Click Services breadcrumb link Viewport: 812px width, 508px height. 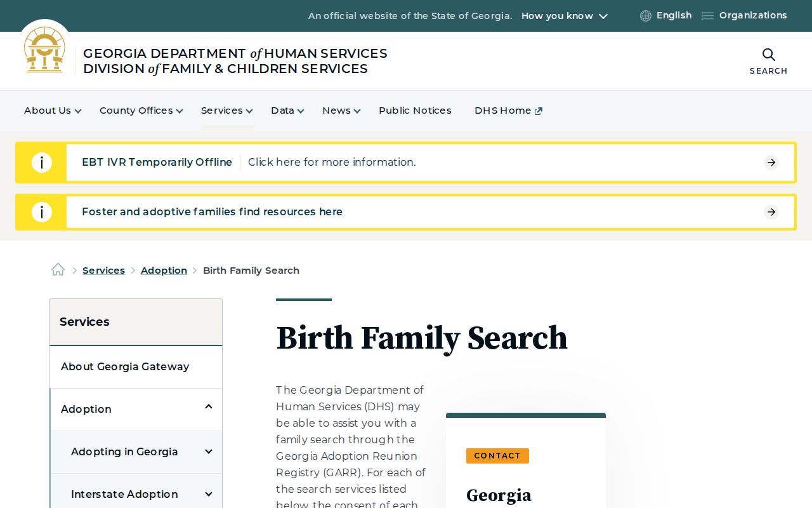103,271
